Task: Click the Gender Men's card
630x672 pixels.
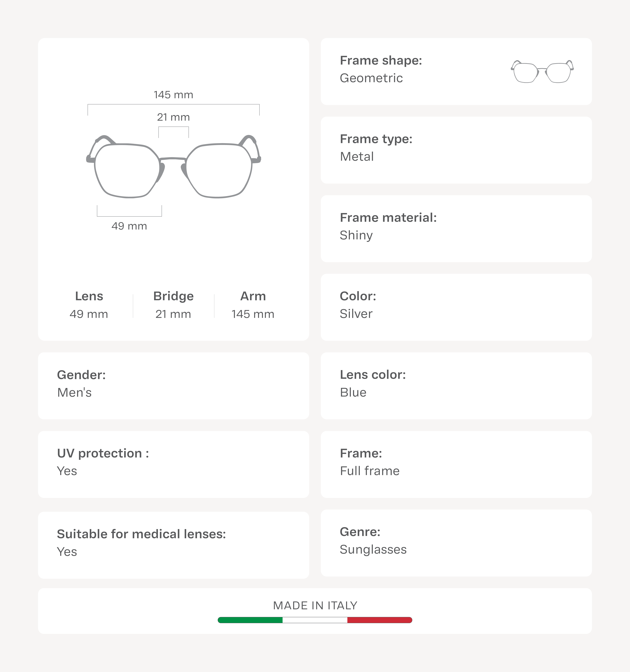Action: tap(173, 386)
